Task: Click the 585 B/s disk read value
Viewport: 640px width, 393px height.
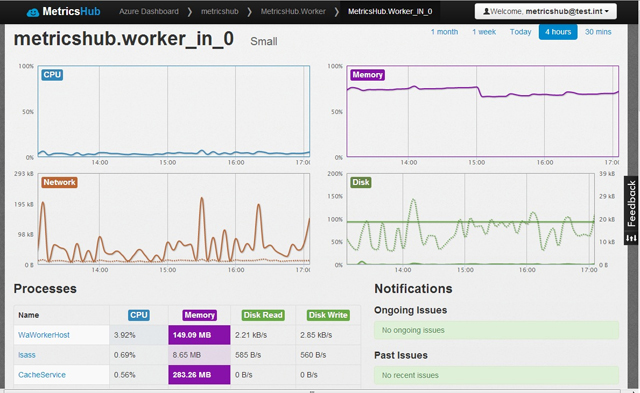Action: 248,355
